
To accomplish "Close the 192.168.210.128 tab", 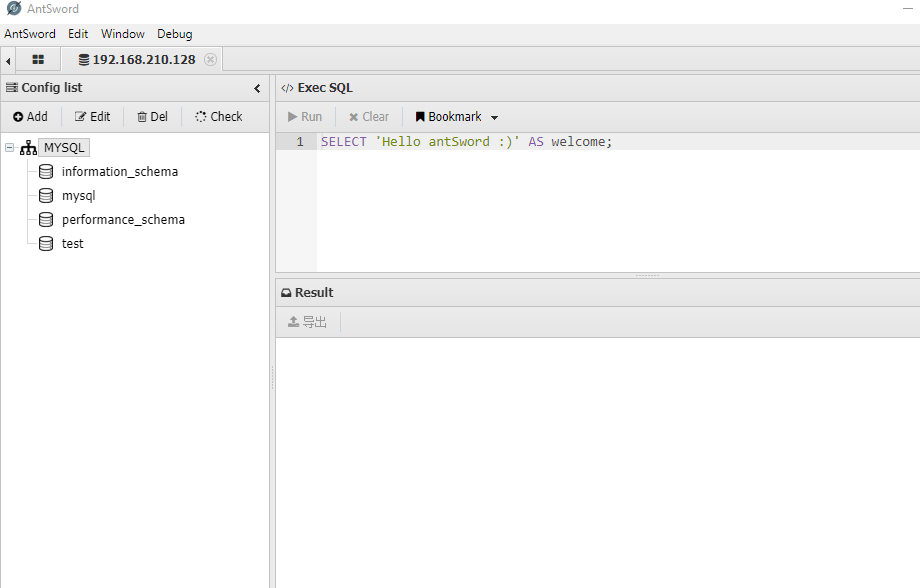I will (210, 59).
